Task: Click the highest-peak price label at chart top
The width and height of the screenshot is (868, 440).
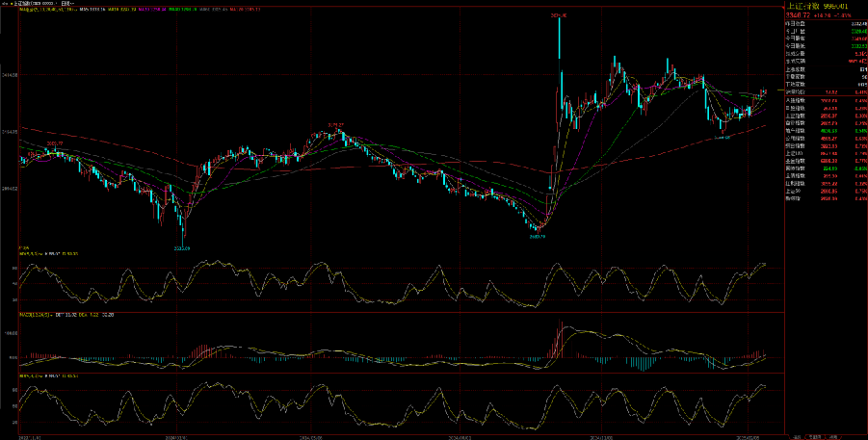Action: [559, 16]
